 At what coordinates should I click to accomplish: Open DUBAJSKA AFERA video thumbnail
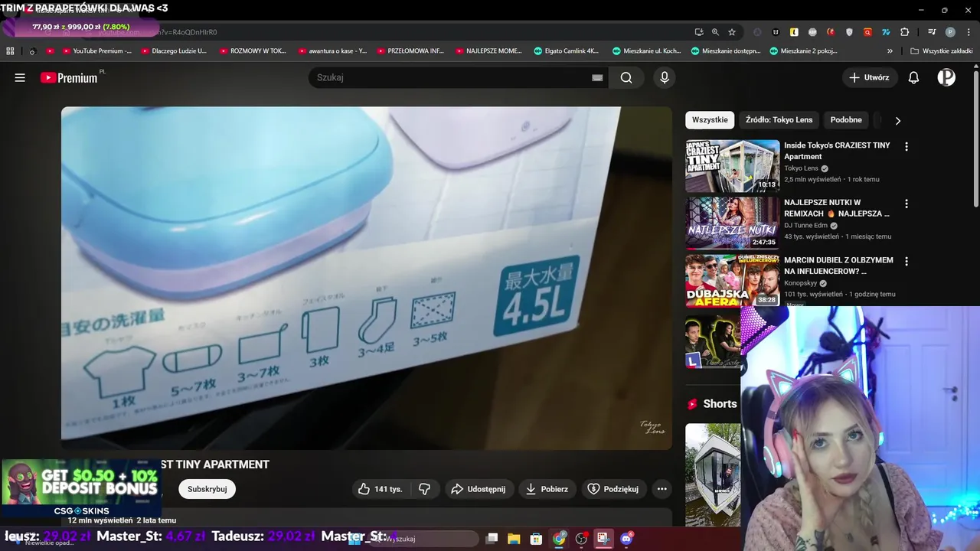(x=732, y=280)
